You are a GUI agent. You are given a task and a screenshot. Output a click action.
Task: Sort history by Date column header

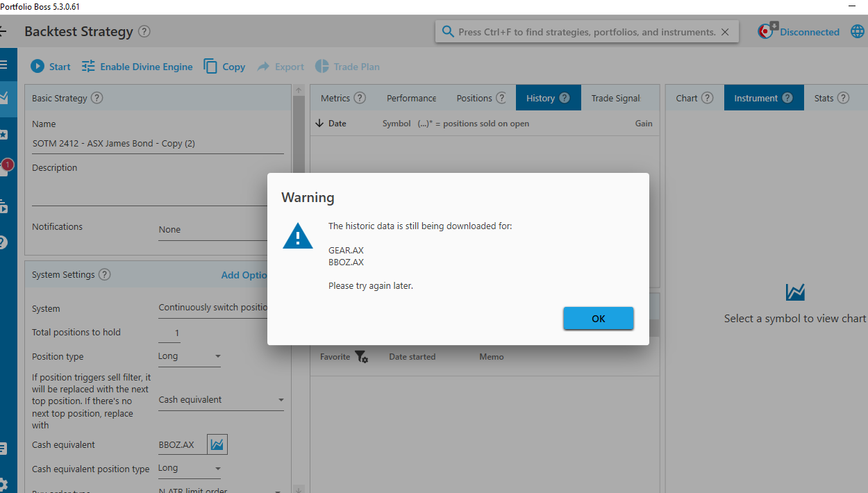(337, 124)
